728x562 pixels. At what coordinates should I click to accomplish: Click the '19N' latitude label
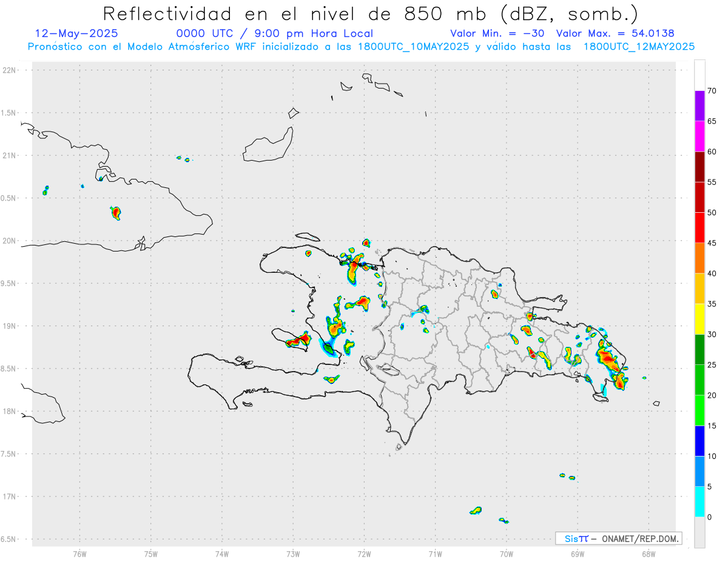10,326
